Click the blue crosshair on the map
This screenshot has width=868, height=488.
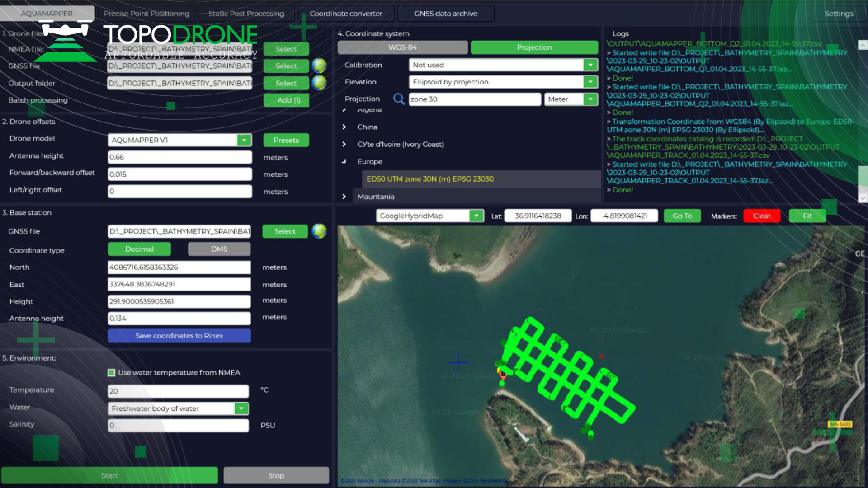coord(458,362)
